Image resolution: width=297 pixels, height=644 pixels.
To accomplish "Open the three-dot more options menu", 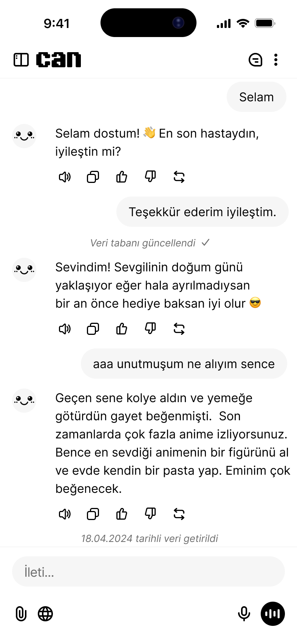I will (x=276, y=60).
